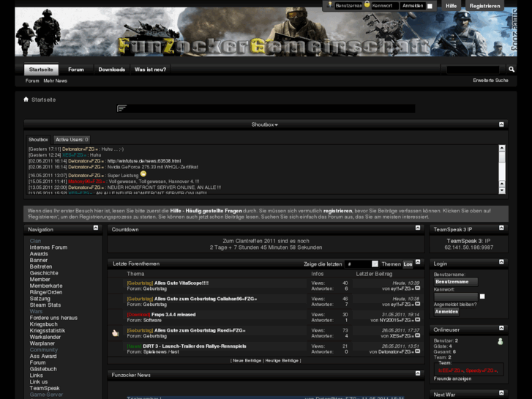Viewport: 532px width, 399px height.
Task: Focus the search input field
Action: [x=473, y=70]
